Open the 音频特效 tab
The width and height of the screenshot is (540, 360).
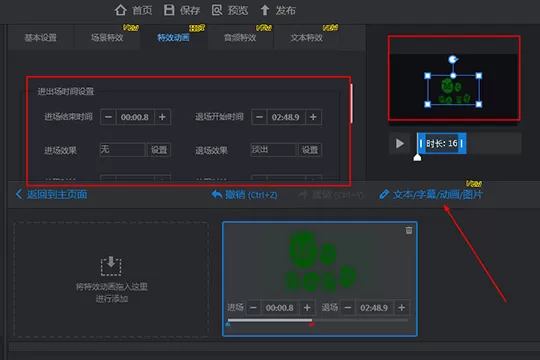tap(240, 38)
